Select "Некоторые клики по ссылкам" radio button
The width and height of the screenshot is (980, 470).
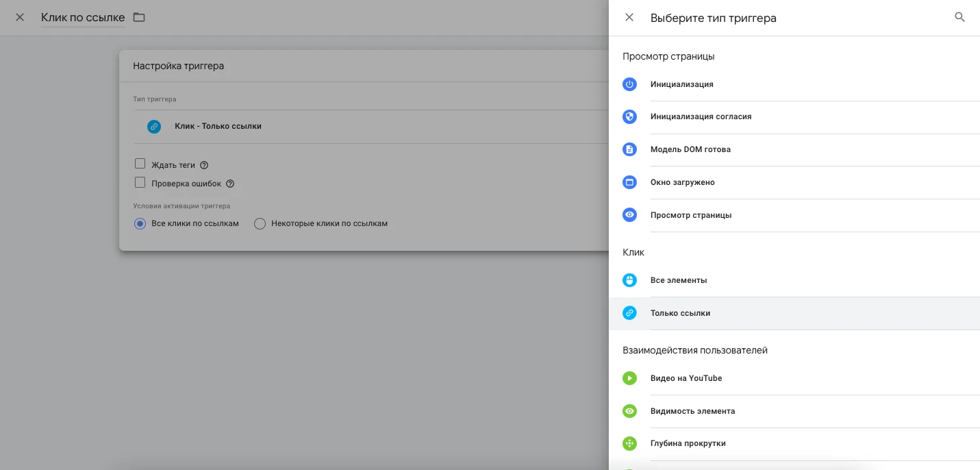(x=260, y=223)
